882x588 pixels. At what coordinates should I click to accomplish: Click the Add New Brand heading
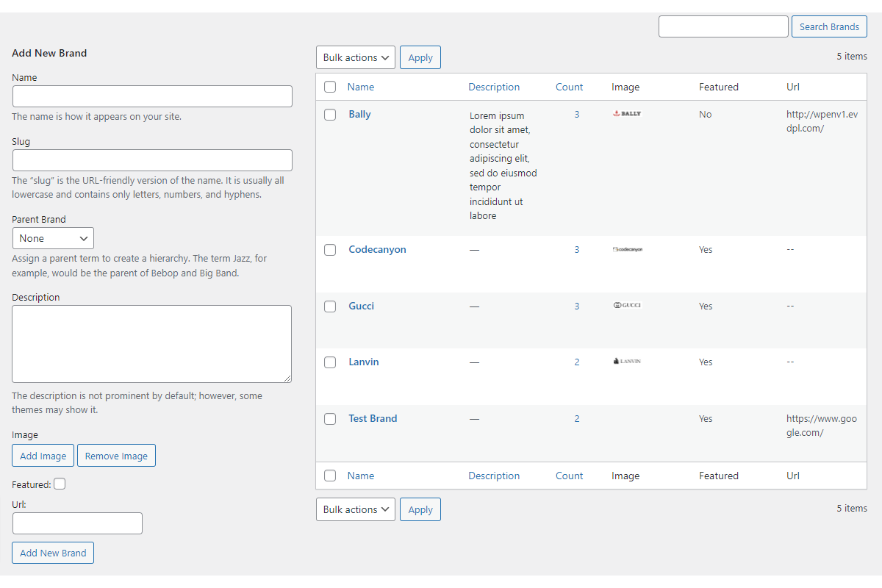click(49, 53)
